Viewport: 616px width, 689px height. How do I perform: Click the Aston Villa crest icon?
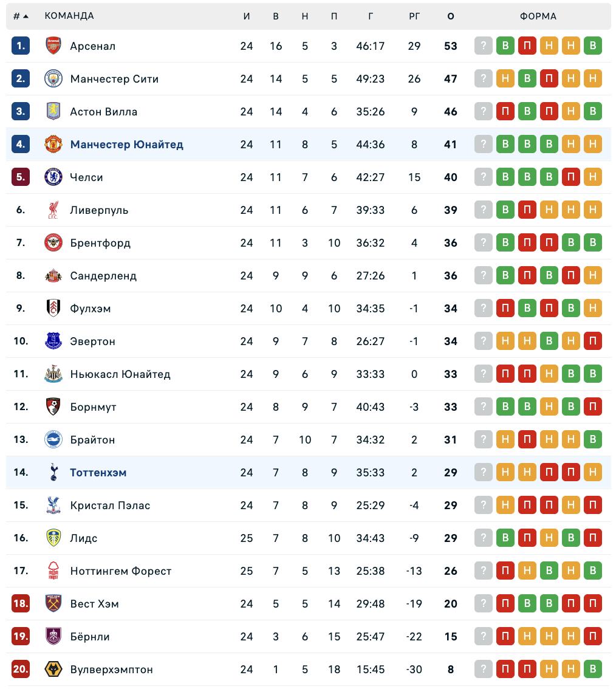tap(53, 112)
